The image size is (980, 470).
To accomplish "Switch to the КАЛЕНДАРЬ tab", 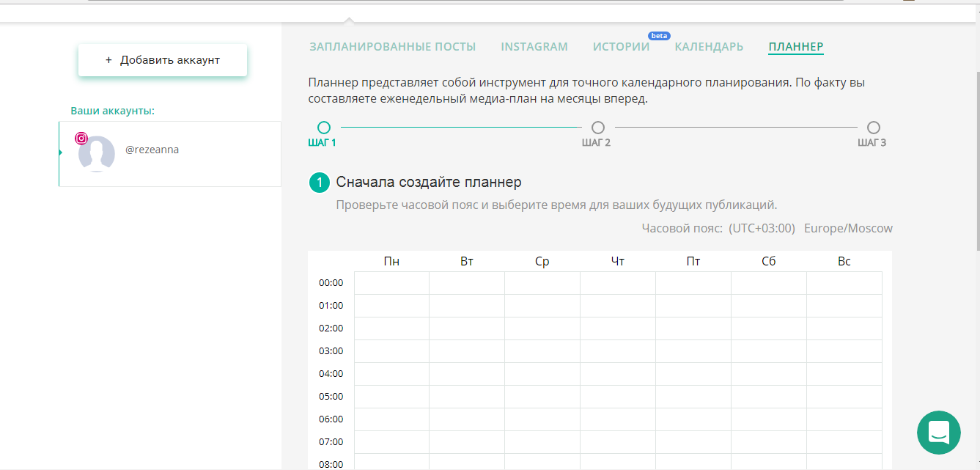I will [x=708, y=46].
